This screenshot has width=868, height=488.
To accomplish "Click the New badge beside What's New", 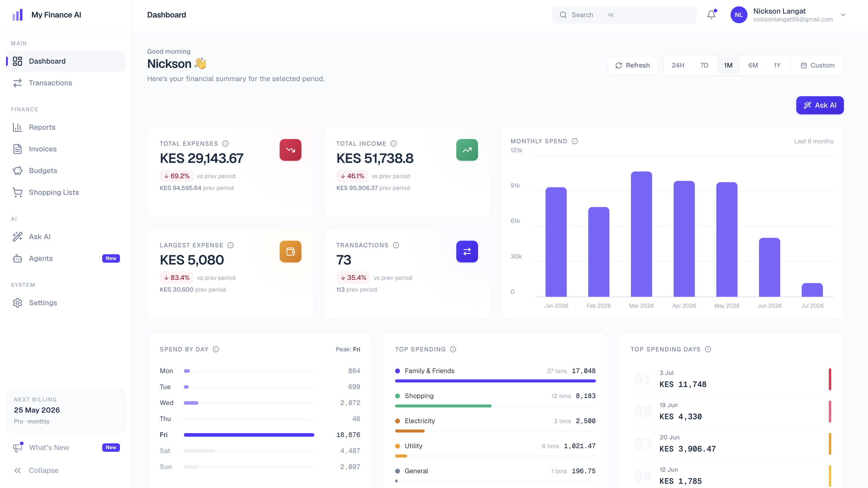I will pos(111,448).
